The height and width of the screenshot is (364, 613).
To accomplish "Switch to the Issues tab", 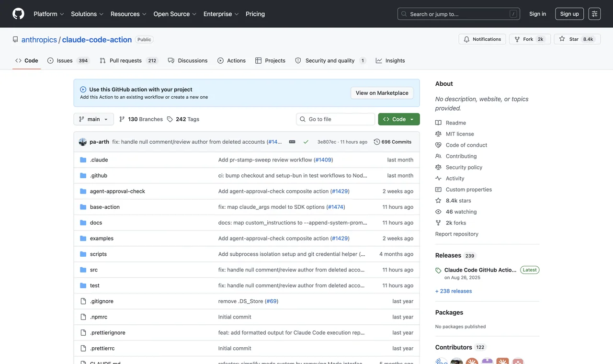I will (68, 60).
